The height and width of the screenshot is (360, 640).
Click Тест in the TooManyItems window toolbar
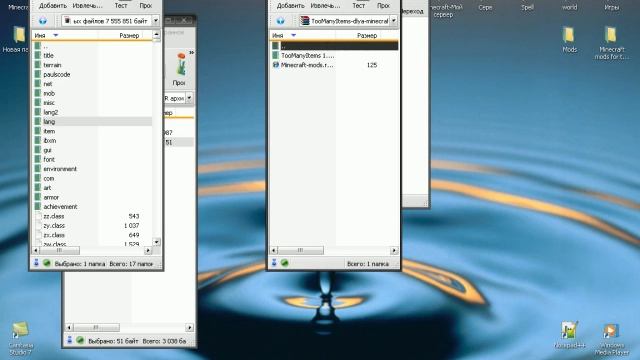(x=359, y=6)
